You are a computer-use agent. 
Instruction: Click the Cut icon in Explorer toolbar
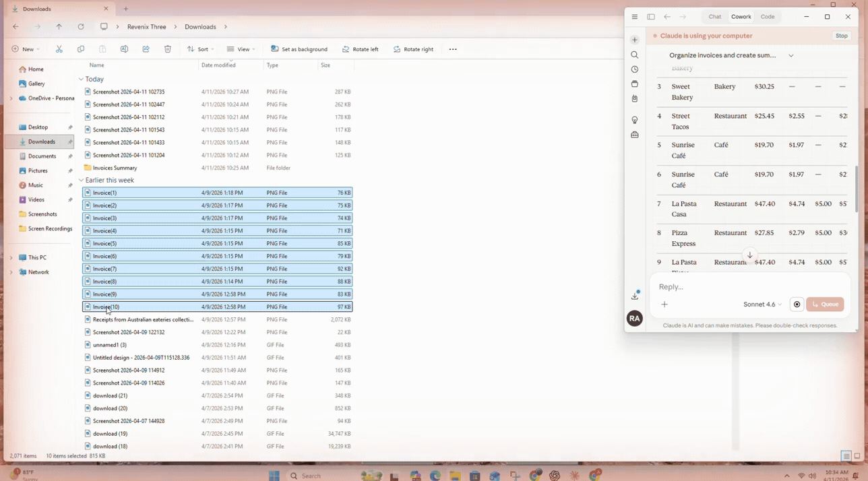[x=59, y=49]
